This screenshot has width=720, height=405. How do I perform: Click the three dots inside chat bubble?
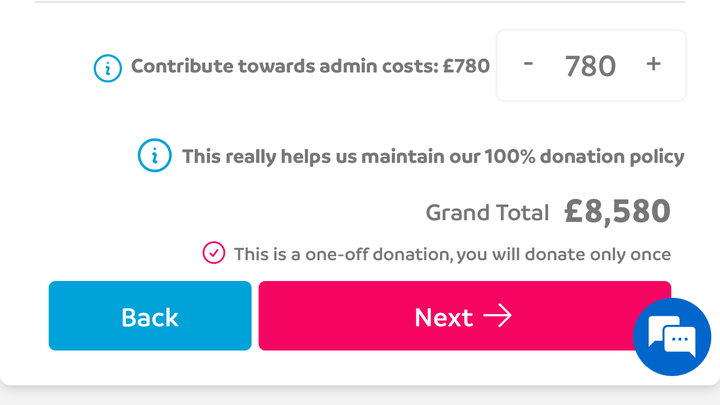[680, 340]
